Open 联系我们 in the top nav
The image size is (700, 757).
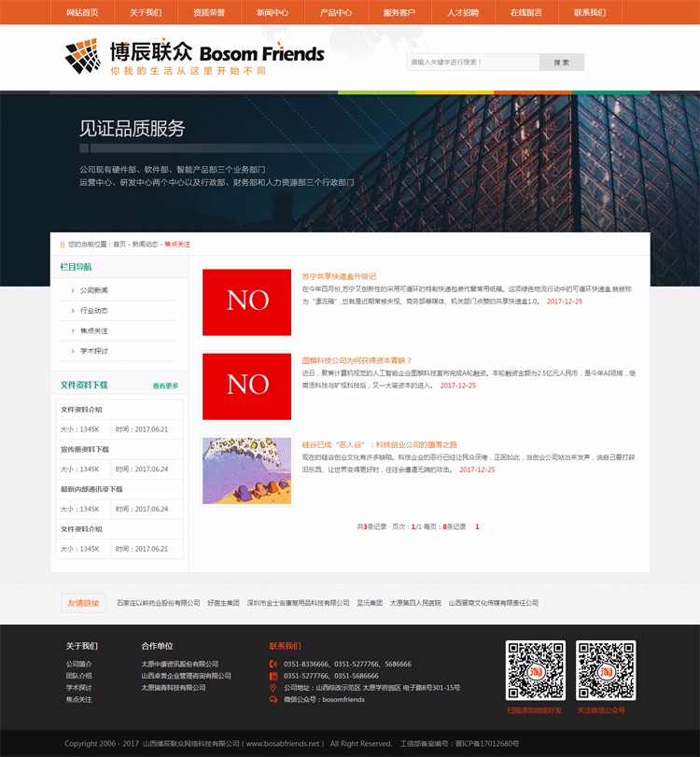(590, 12)
